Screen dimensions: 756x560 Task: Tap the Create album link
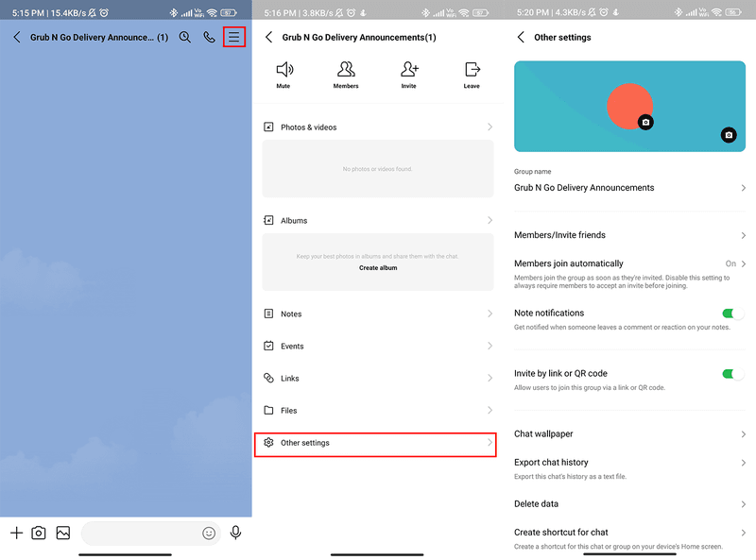point(378,268)
